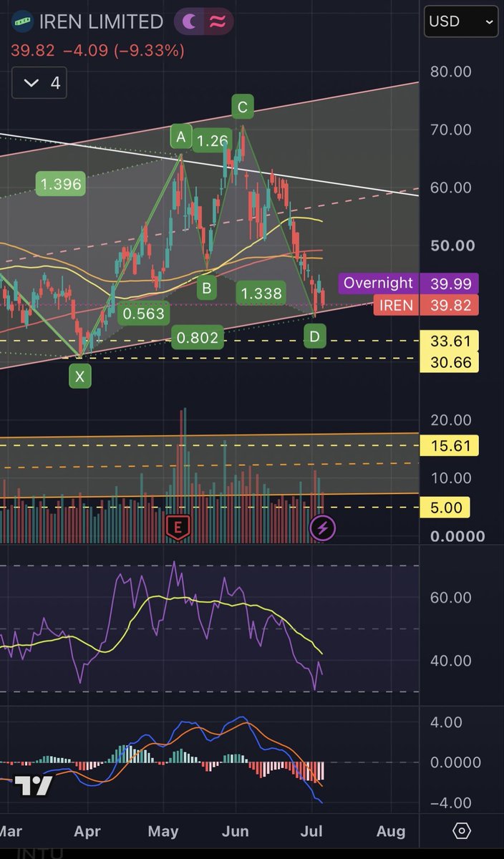Tap the Overnight 39.99 price tag
Image resolution: width=504 pixels, height=859 pixels.
coord(450,283)
